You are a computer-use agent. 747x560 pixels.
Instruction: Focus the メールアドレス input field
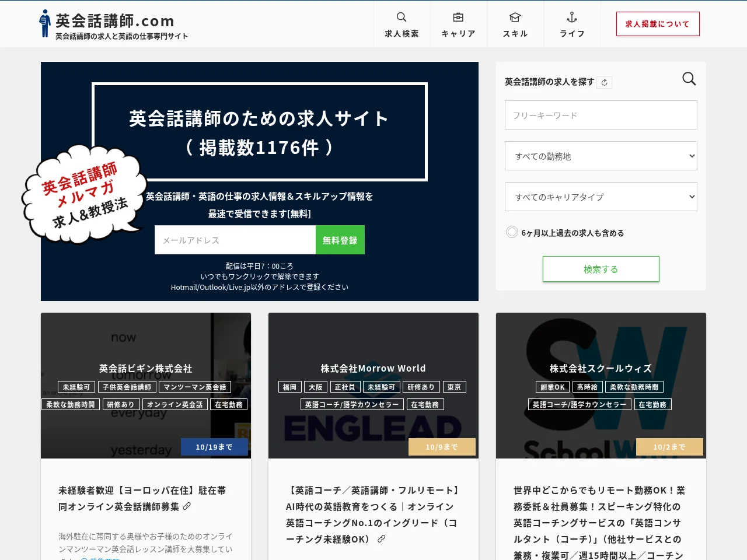(235, 240)
